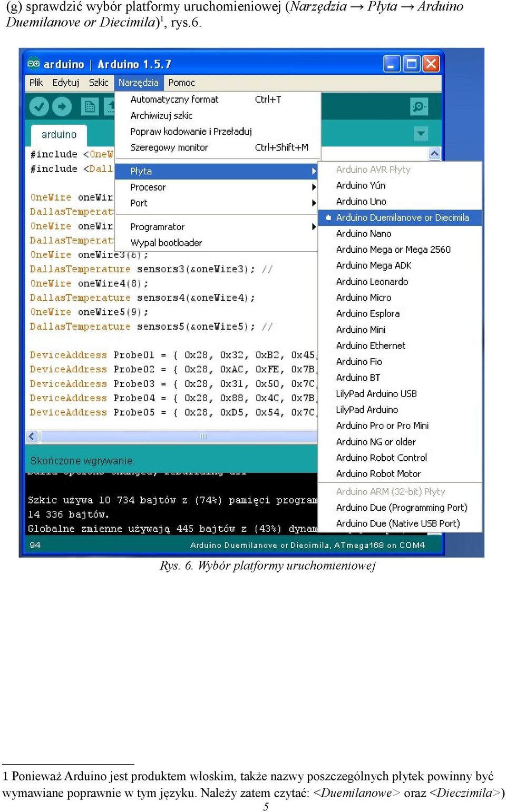The height and width of the screenshot is (812, 506).
Task: Open the Serial Monitor magnifier icon
Action: pos(419,107)
